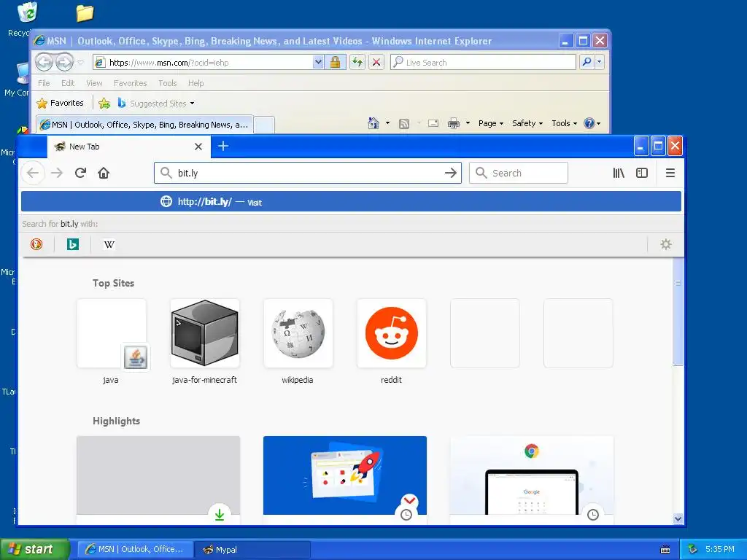This screenshot has width=747, height=560.
Task: Open the IE File menu
Action: (44, 83)
